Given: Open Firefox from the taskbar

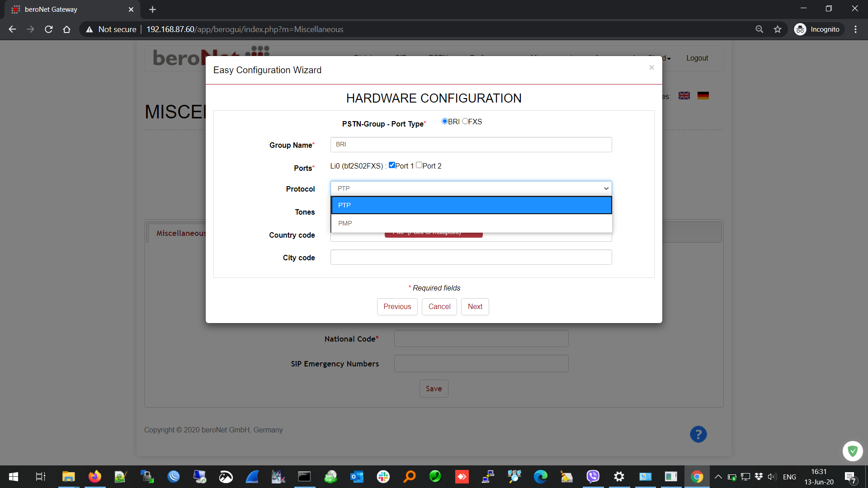Looking at the screenshot, I should coord(94,477).
